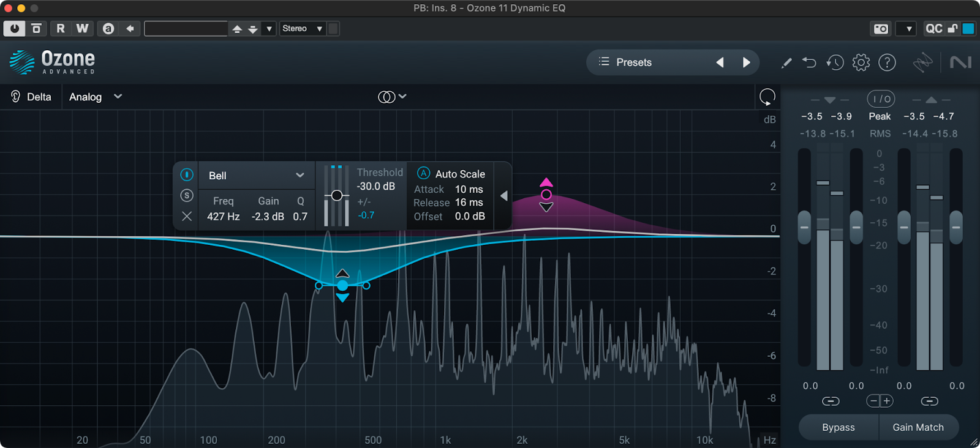This screenshot has height=448, width=980.
Task: Click the Bypass button
Action: coord(839,427)
